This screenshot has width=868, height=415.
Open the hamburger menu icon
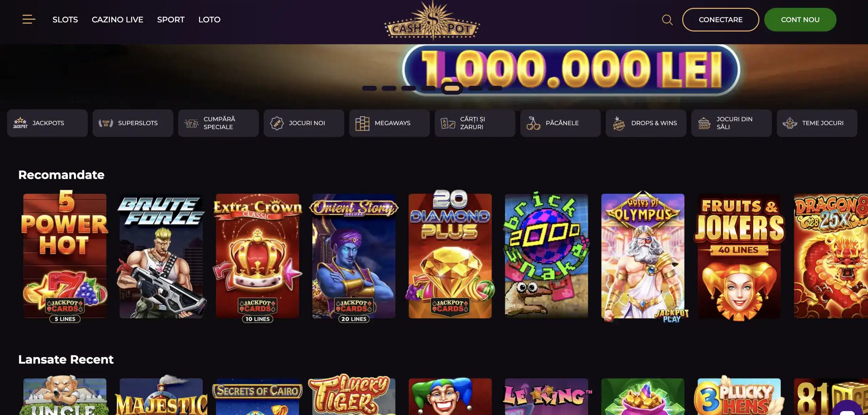tap(29, 19)
